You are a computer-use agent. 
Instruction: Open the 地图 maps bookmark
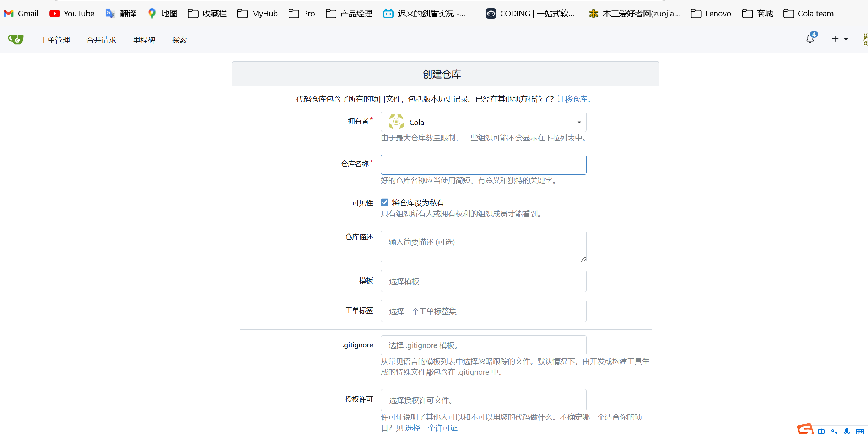[162, 14]
